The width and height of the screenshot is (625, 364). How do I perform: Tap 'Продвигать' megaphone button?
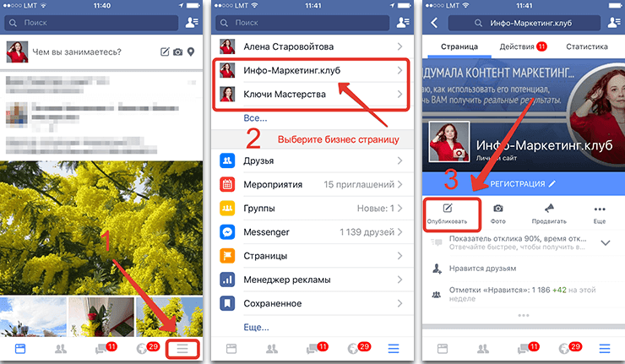549,215
